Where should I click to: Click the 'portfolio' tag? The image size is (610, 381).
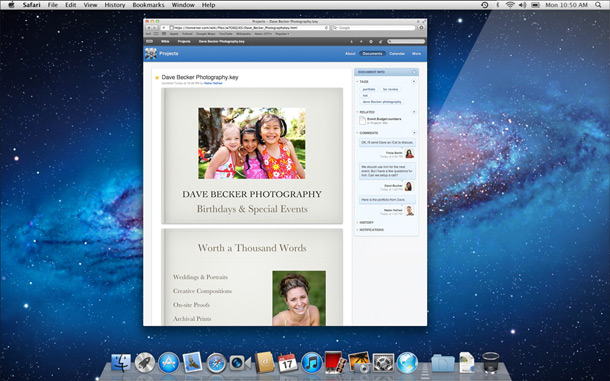click(369, 90)
